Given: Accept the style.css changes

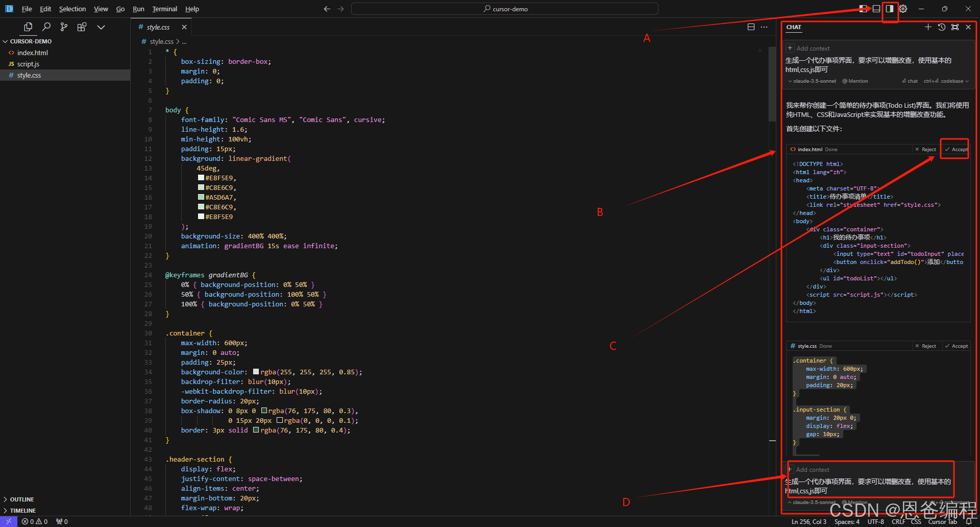Looking at the screenshot, I should (956, 346).
